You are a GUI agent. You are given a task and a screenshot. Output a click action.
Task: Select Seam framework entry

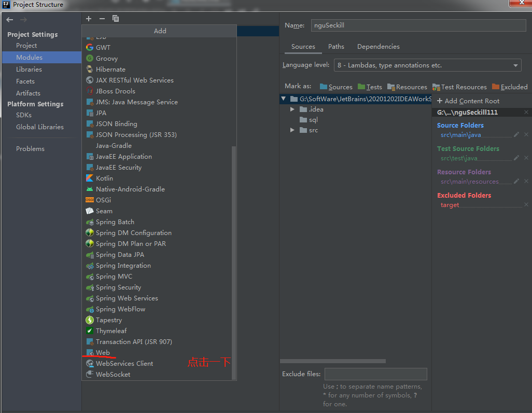coord(159,211)
